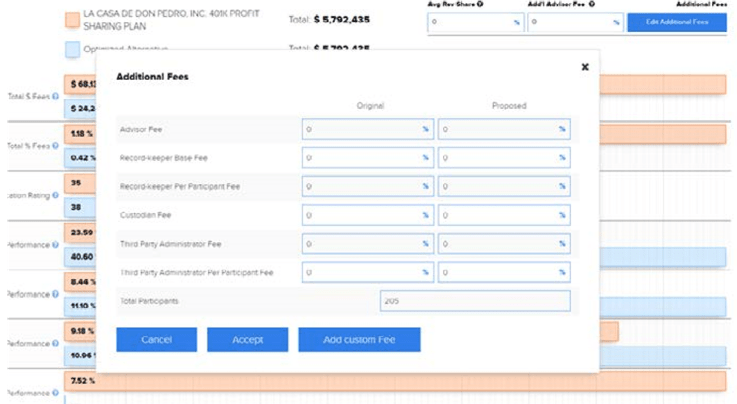
Task: Focus the Proposed Advisor Fee field
Action: point(503,129)
